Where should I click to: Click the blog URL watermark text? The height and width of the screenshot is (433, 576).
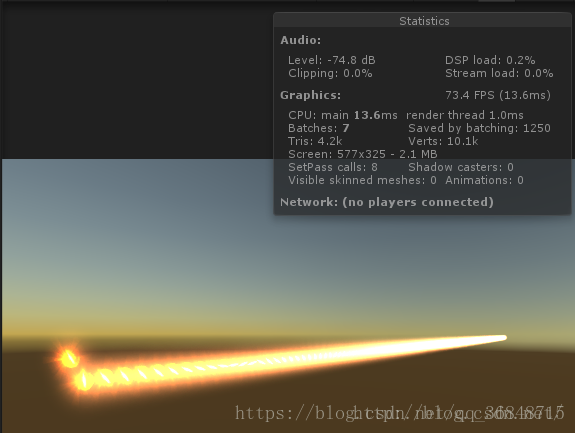click(400, 413)
